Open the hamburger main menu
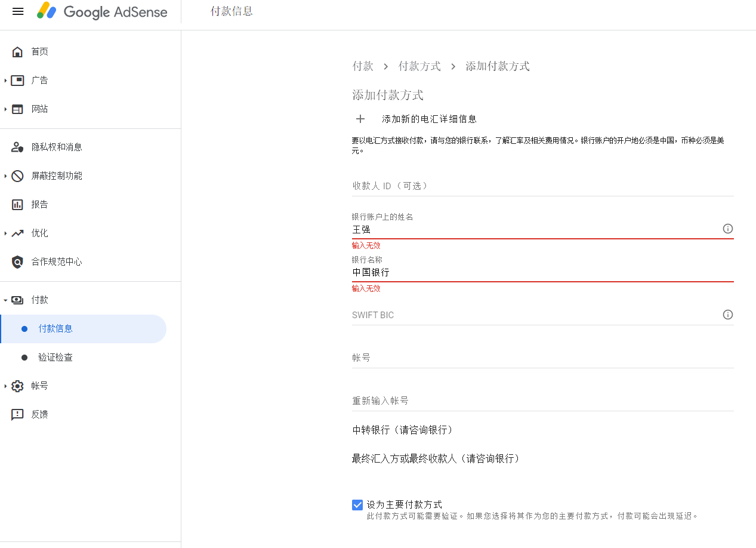This screenshot has width=756, height=548. (18, 11)
